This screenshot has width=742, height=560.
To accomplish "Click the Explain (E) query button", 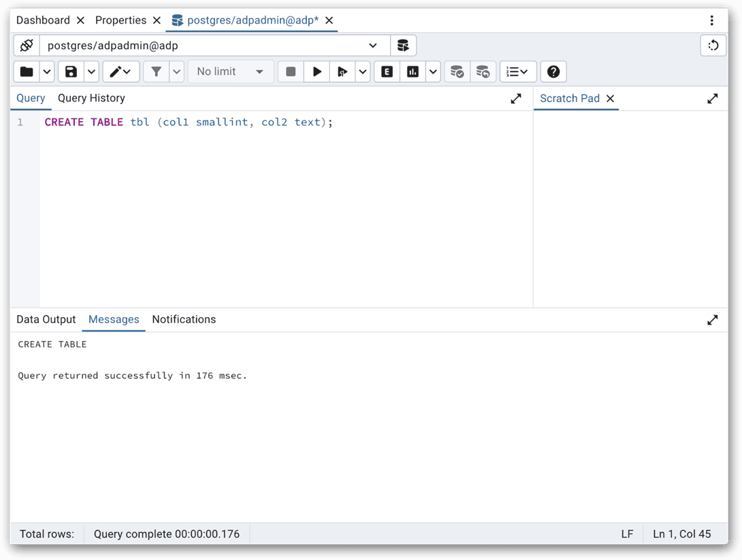I will [x=387, y=71].
